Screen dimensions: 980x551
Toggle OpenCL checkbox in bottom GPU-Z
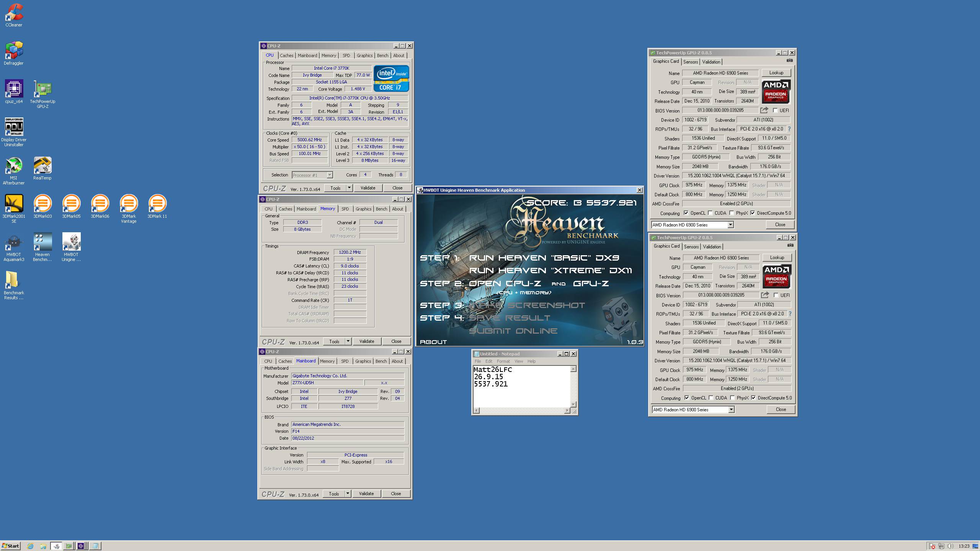point(687,398)
